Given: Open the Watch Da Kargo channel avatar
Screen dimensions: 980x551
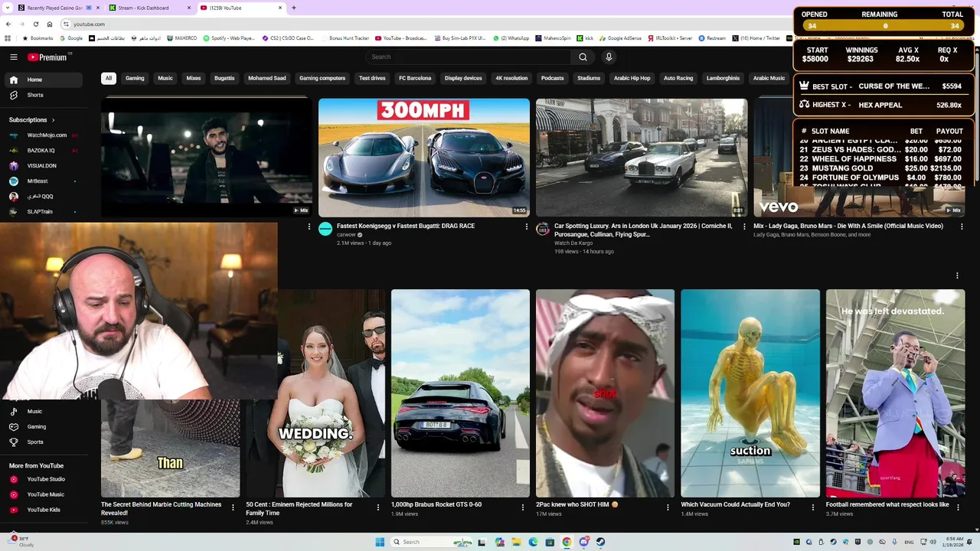Looking at the screenshot, I should coord(543,229).
